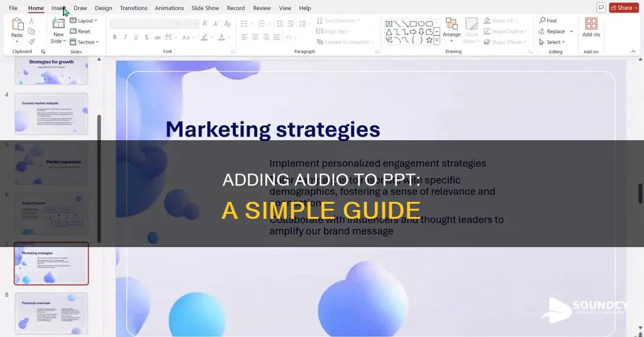Click the Cut scissors icon
Image resolution: width=644 pixels, height=337 pixels.
point(31,21)
